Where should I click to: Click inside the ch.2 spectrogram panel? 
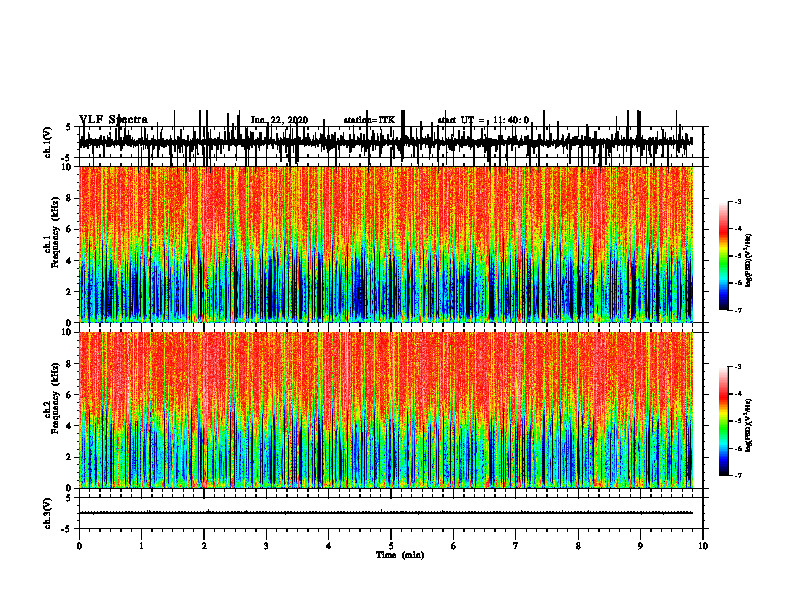pyautogui.click(x=386, y=410)
